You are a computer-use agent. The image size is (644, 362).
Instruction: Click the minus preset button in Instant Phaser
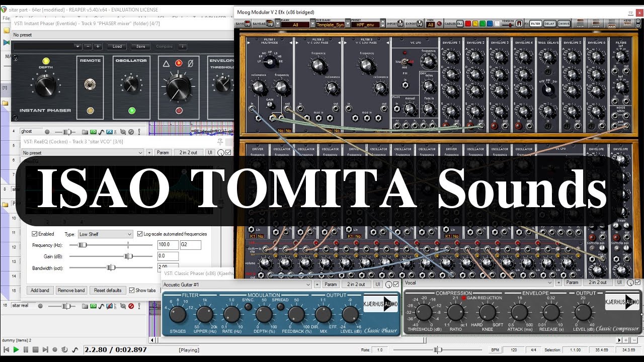(88, 46)
